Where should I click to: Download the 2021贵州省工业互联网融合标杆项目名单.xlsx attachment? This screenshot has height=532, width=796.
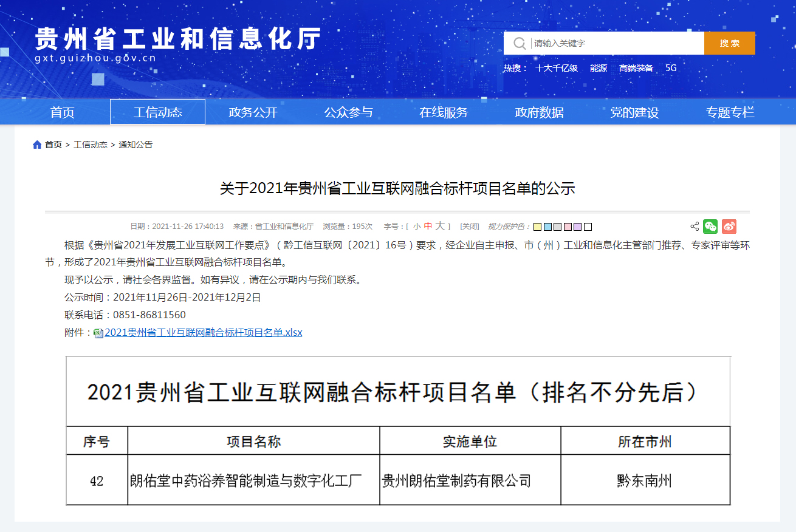point(203,333)
